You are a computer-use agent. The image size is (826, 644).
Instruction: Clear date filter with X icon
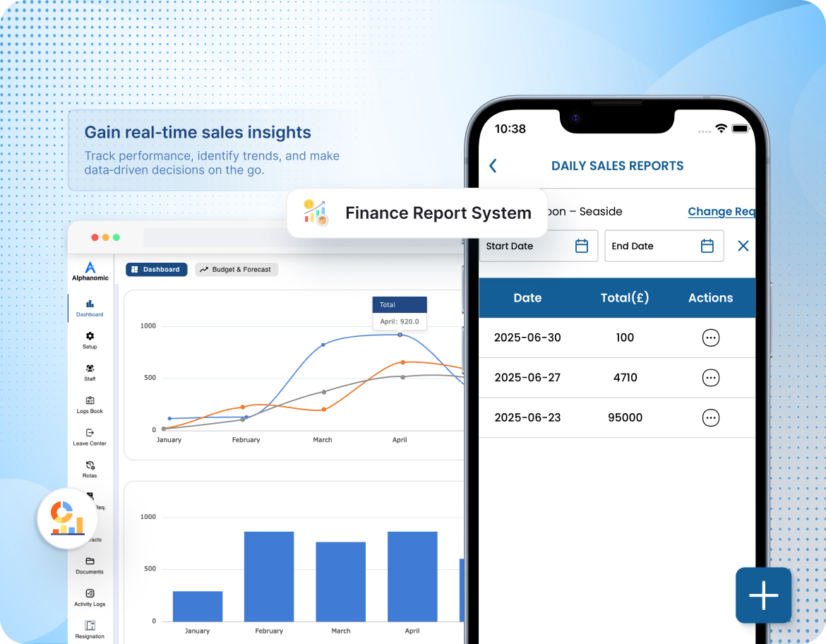click(743, 246)
